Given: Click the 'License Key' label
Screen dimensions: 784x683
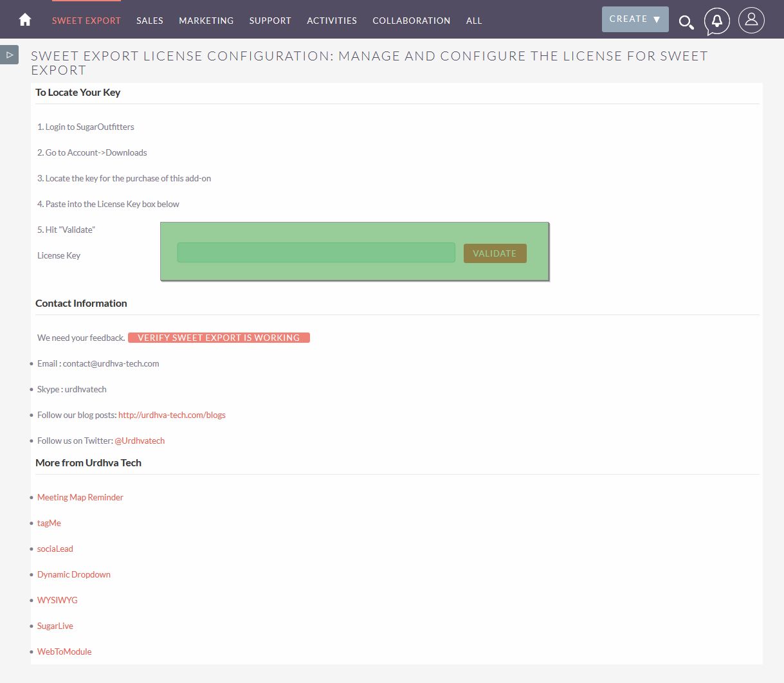Looking at the screenshot, I should 59,255.
